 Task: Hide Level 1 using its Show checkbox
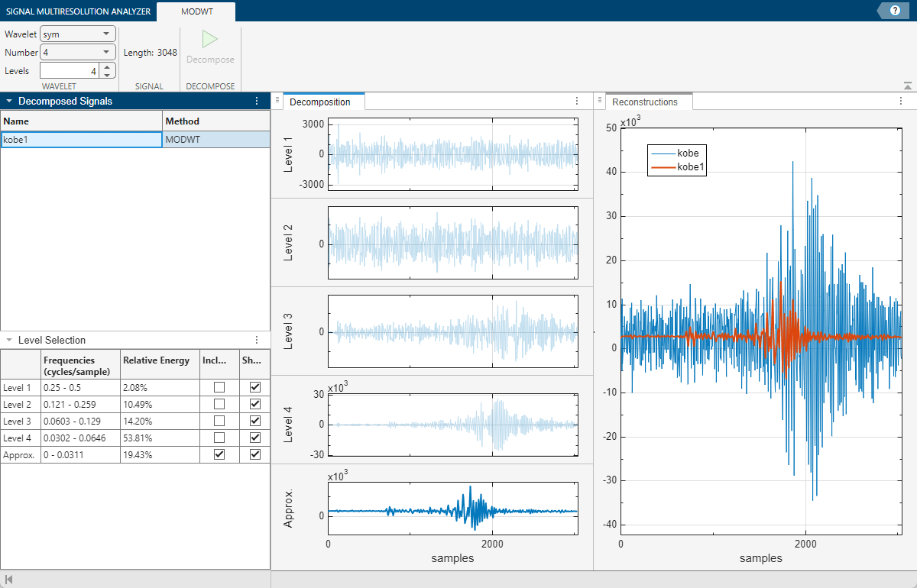click(255, 387)
